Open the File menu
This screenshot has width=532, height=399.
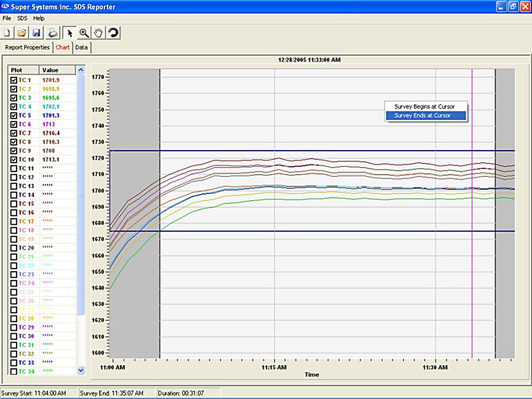coord(7,18)
